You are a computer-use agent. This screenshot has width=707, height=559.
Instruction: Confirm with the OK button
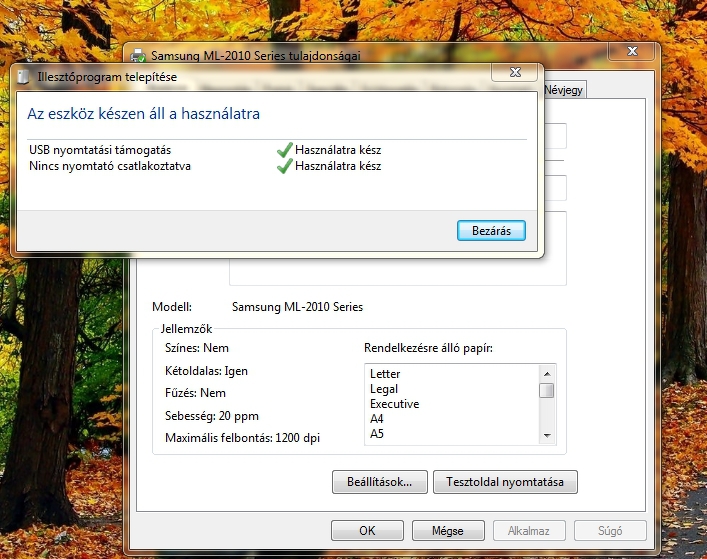(x=367, y=531)
